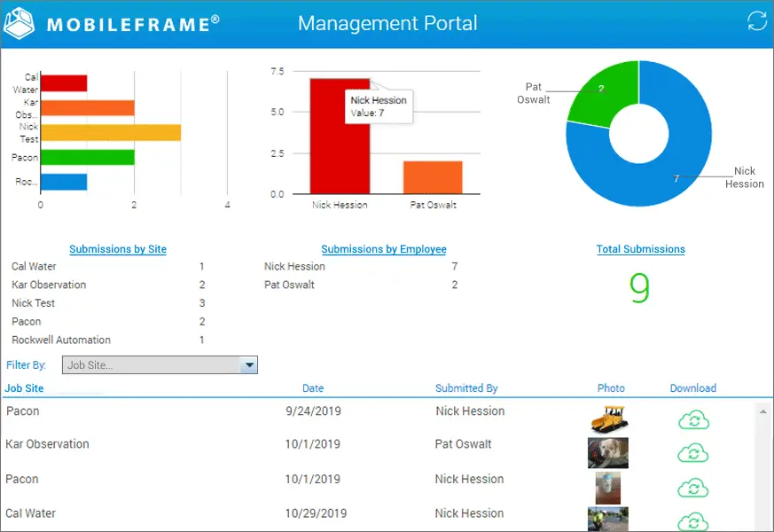
Task: Click the MobileFrame cube logo
Action: [x=19, y=23]
